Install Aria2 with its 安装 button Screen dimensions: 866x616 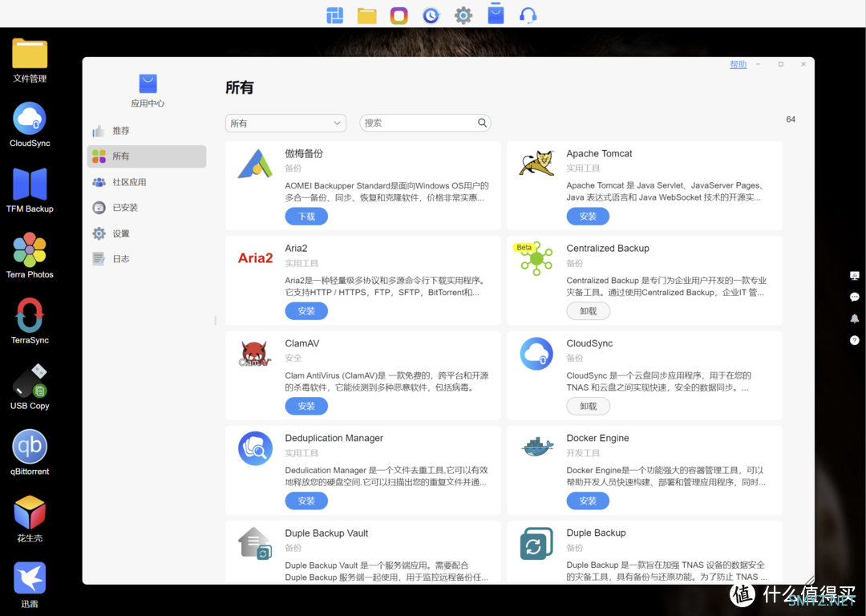306,311
